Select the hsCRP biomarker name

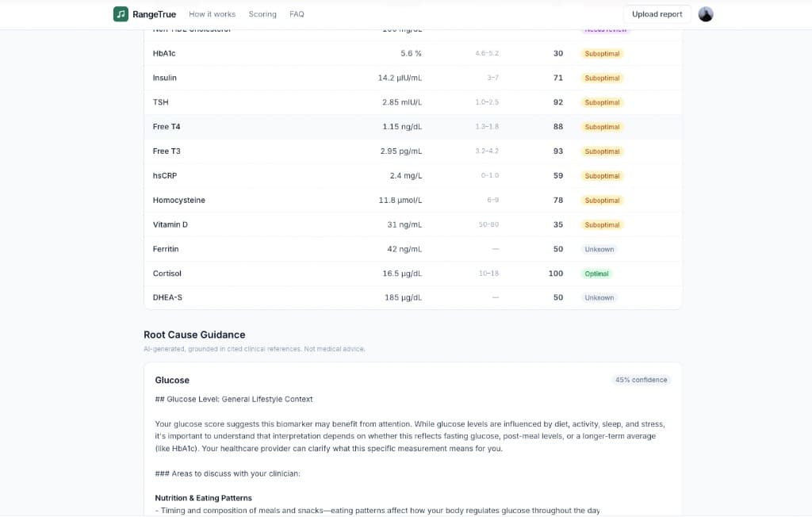[165, 175]
